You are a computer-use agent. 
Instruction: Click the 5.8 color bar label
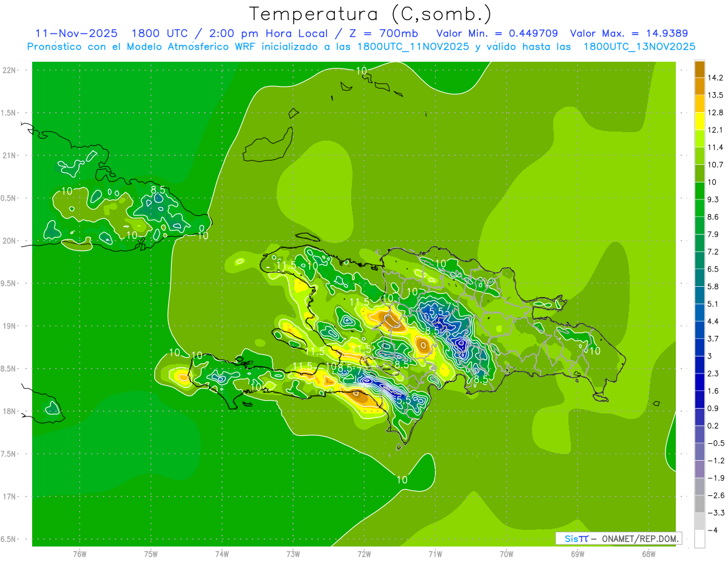click(x=713, y=287)
